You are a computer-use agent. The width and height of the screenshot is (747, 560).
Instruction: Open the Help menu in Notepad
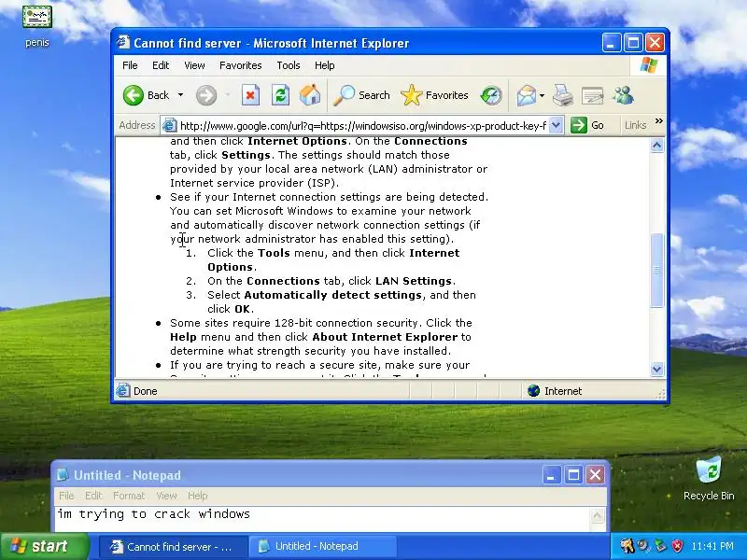(197, 496)
